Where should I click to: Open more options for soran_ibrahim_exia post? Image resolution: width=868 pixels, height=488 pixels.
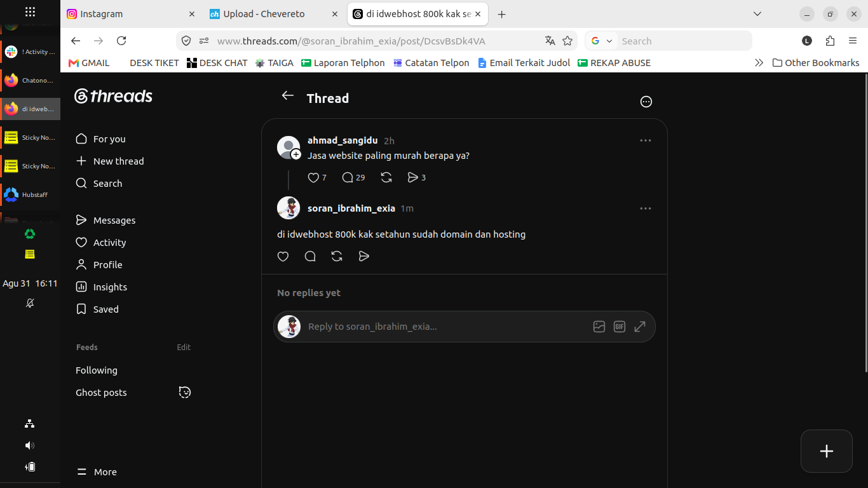[x=646, y=208]
